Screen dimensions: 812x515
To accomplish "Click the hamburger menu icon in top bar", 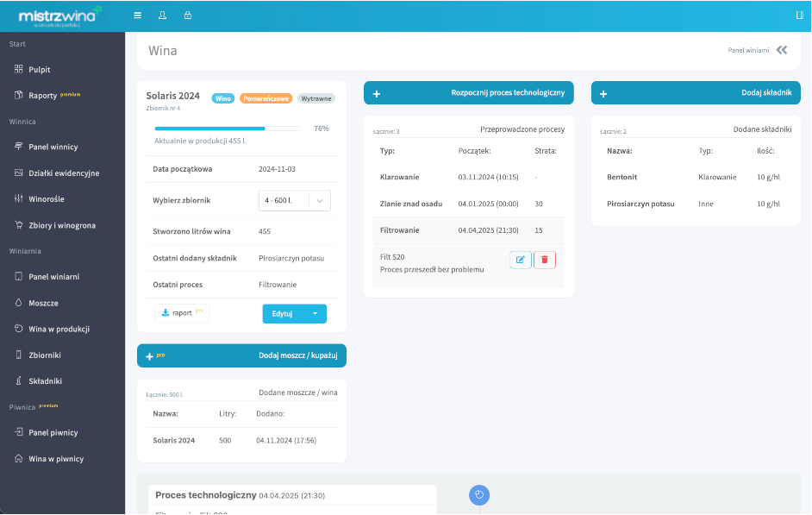I will click(x=138, y=16).
